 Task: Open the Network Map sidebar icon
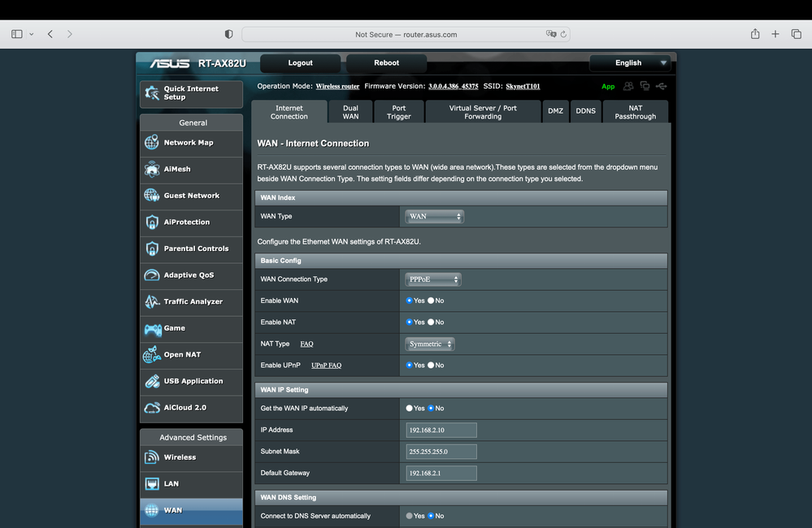point(152,143)
